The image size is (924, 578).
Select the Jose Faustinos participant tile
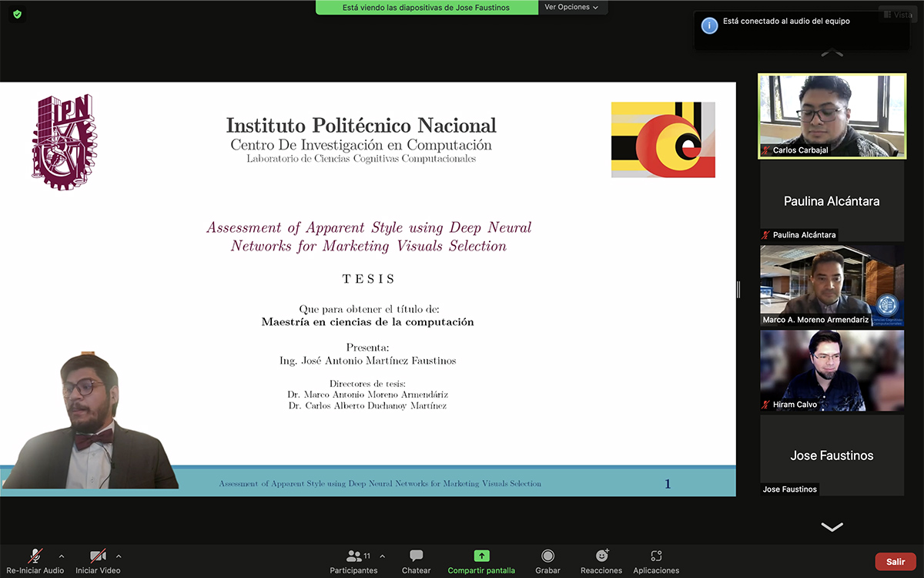click(x=832, y=455)
